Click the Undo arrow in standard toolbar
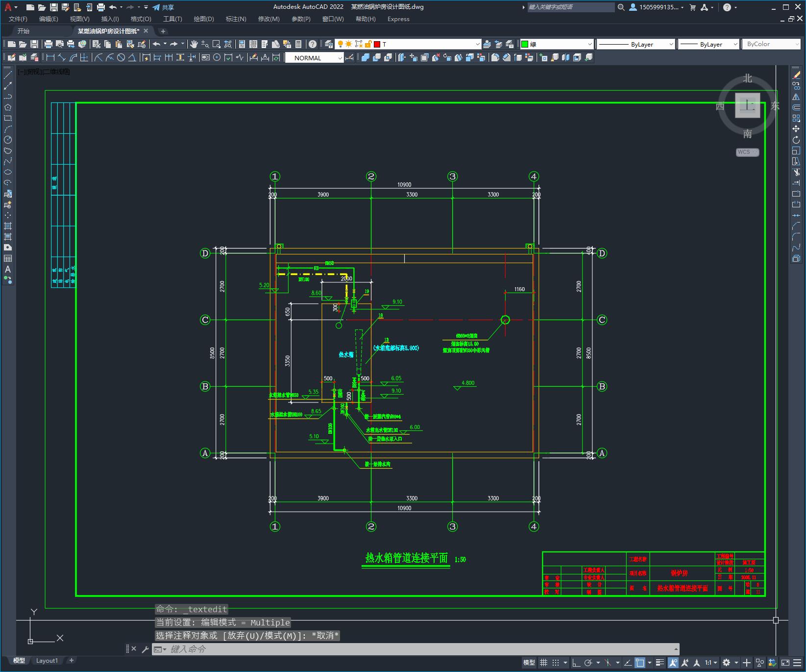This screenshot has height=672, width=806. click(x=156, y=44)
